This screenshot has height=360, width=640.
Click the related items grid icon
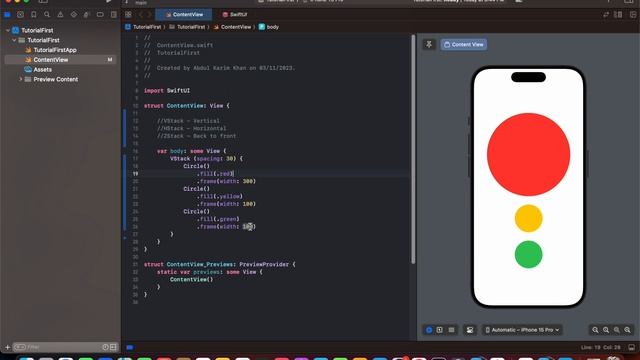128,15
